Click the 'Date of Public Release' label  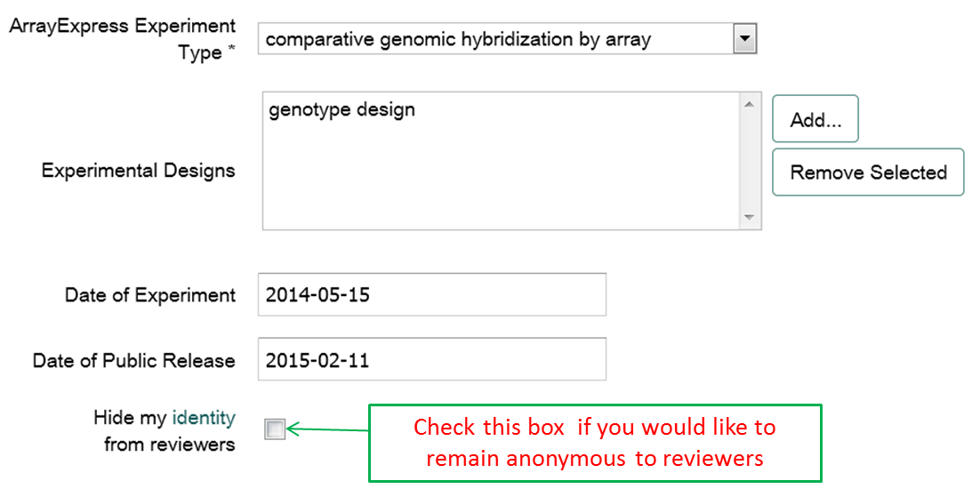coord(133,360)
